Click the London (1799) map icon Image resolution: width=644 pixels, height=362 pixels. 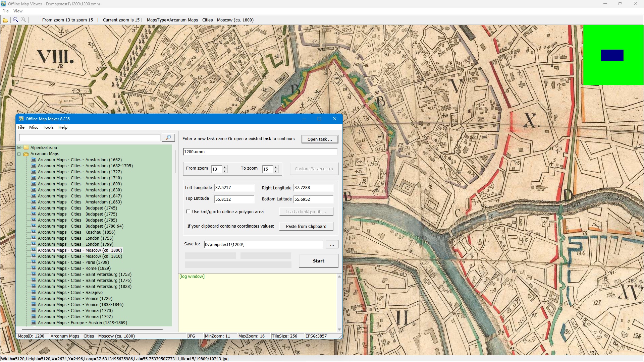coord(34,244)
